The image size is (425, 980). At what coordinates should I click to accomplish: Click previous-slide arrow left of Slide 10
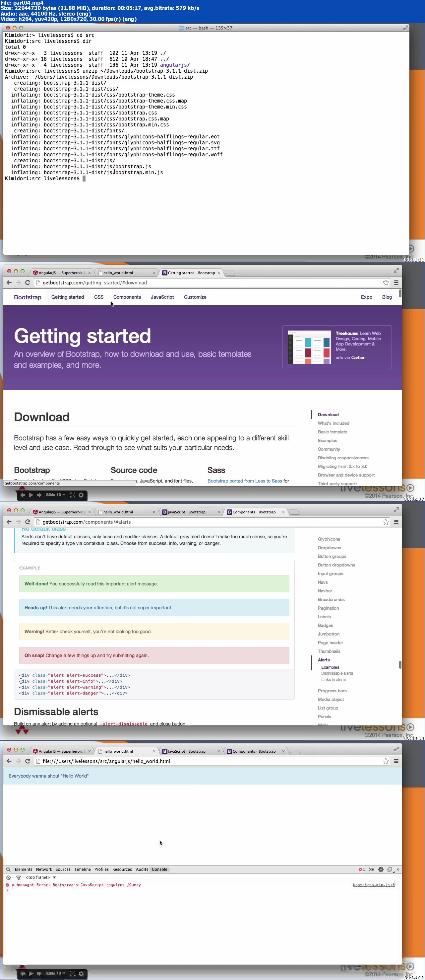[x=23, y=494]
